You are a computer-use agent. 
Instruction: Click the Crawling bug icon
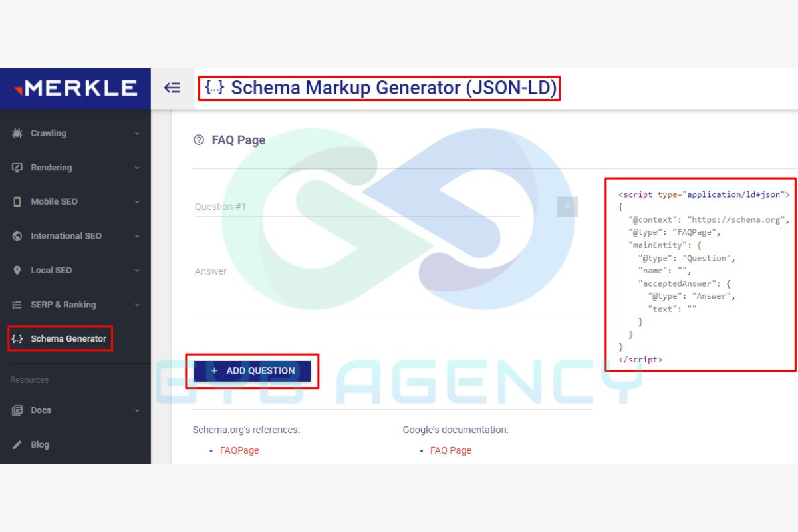[x=17, y=133]
